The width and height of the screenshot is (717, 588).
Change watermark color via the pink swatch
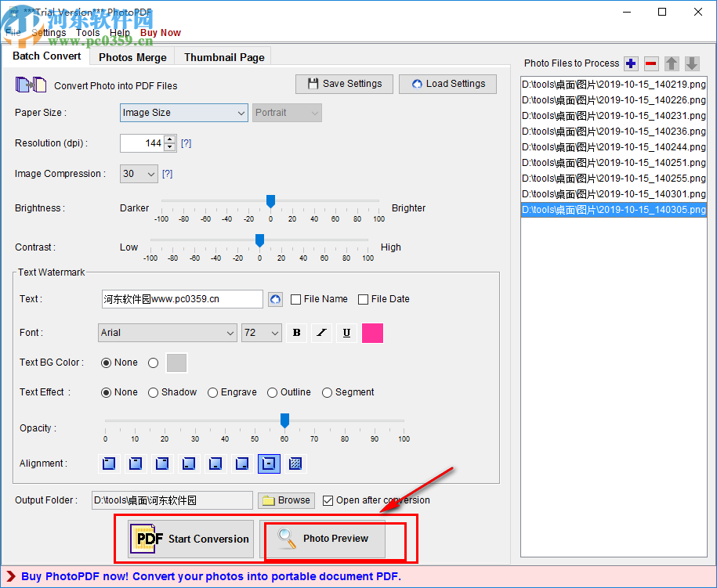coord(372,333)
